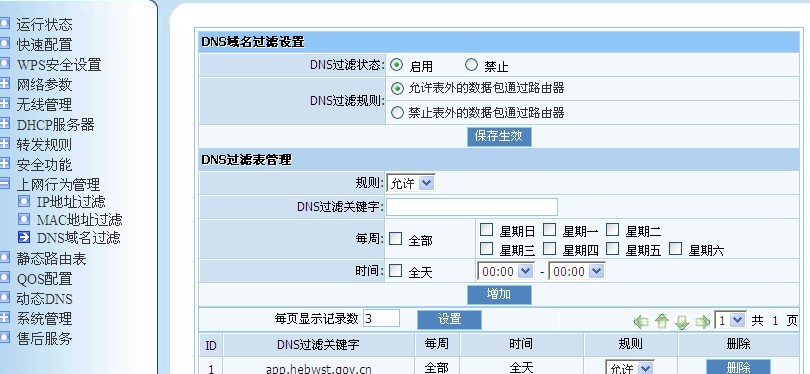Click bullet icon beside WPS安全设置
Viewport: 810px width, 374px height.
5,64
